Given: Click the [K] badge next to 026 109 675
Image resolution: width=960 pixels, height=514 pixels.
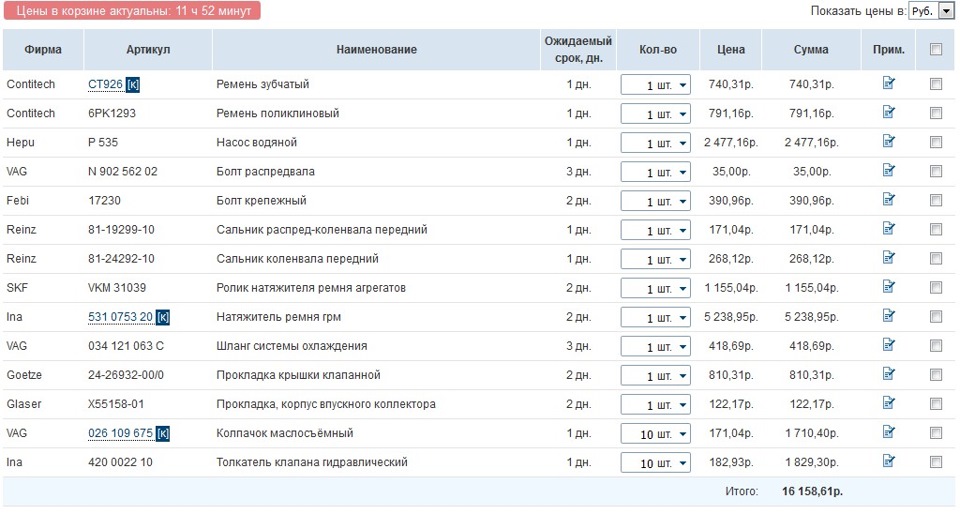Looking at the screenshot, I should point(163,434).
